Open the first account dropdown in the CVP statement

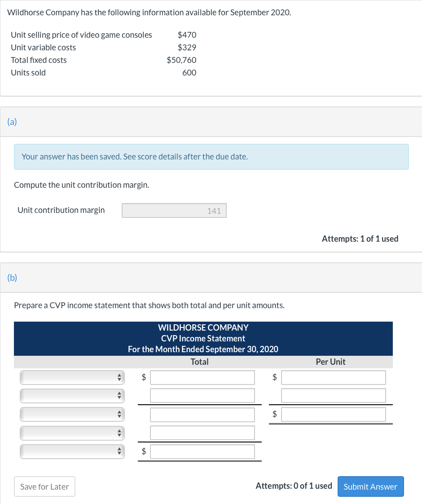(72, 377)
